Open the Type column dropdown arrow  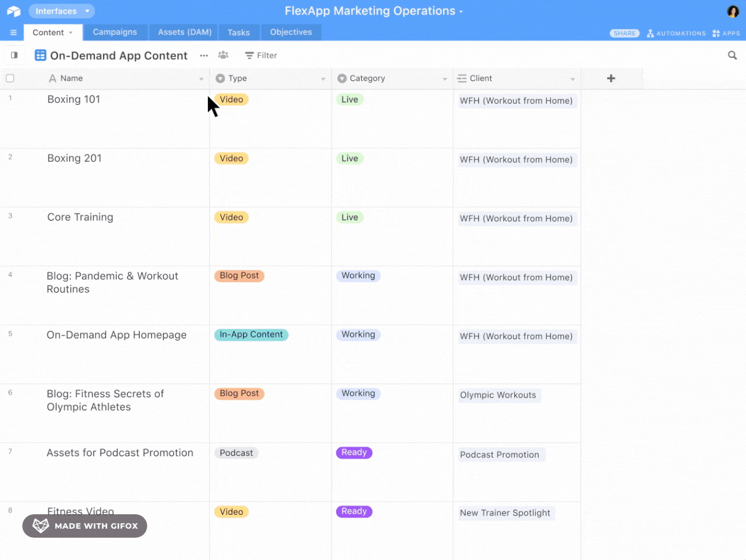pos(323,78)
